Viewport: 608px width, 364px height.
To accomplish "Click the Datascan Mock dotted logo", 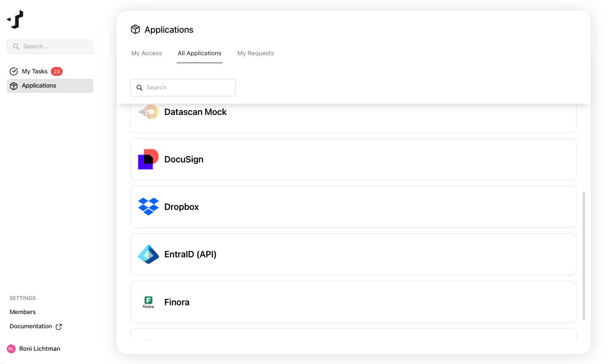I will coord(149,112).
